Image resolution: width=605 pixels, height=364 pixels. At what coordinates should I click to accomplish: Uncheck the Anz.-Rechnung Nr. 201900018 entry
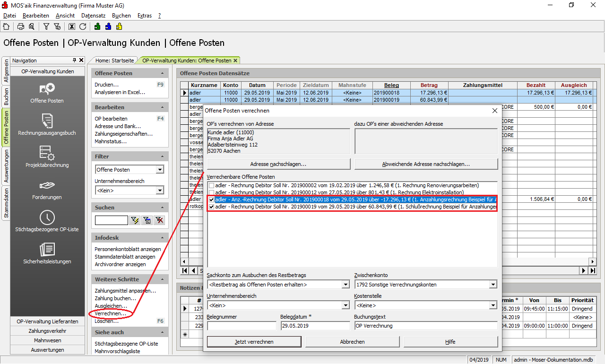[x=211, y=200]
